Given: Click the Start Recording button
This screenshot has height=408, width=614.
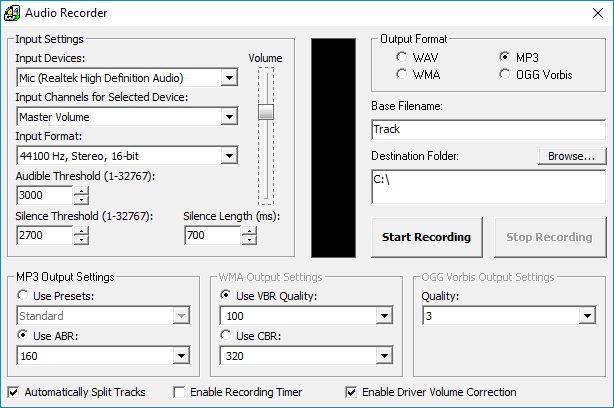Looking at the screenshot, I should pyautogui.click(x=426, y=237).
